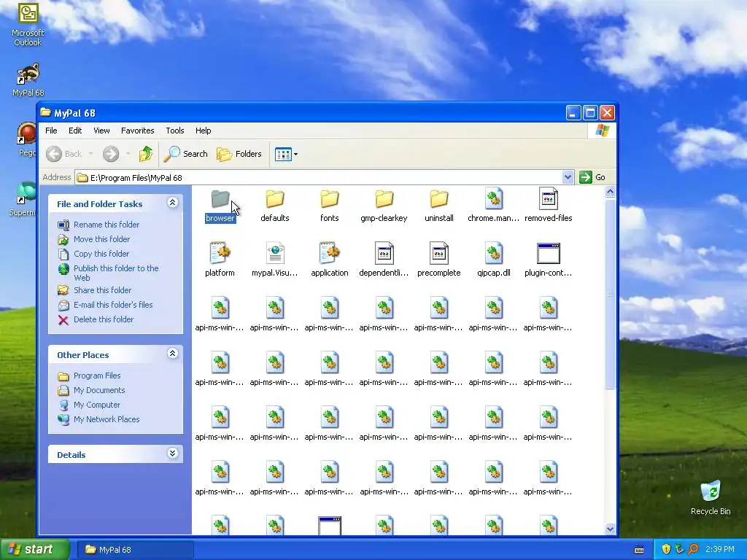Screen dimensions: 747x560
Task: Click Delete this folder
Action: coord(96,319)
